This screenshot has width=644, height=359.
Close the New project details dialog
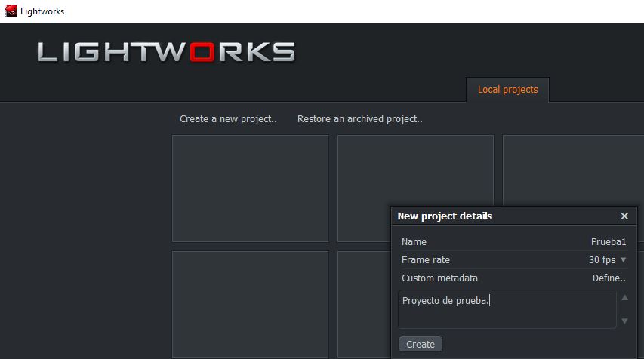624,216
